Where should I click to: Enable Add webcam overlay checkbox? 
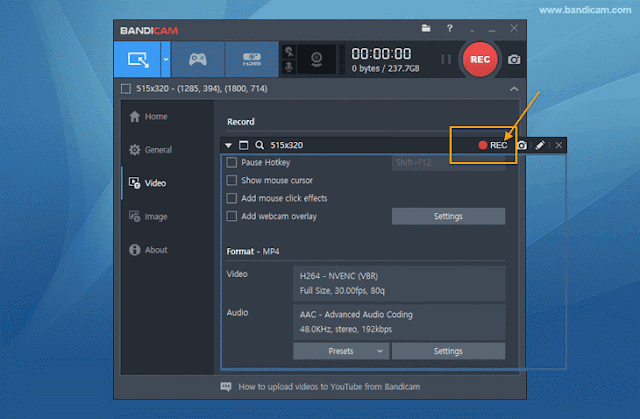pyautogui.click(x=232, y=216)
